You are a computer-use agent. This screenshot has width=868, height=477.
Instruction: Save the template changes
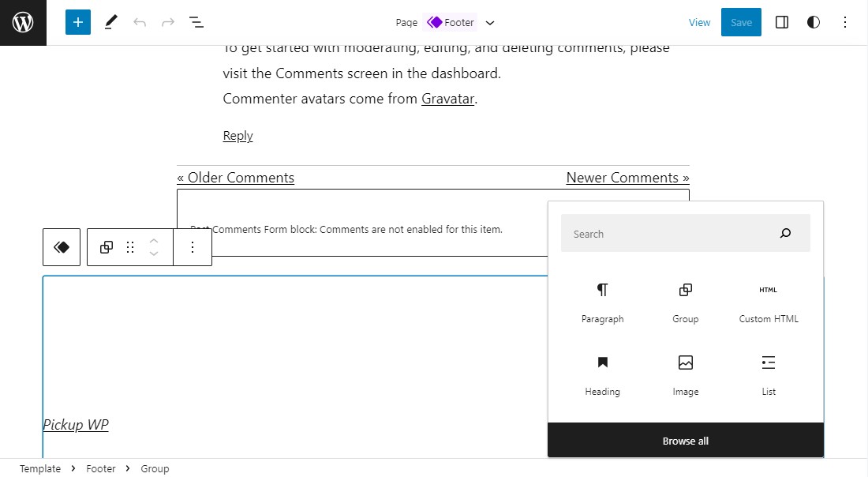[741, 22]
